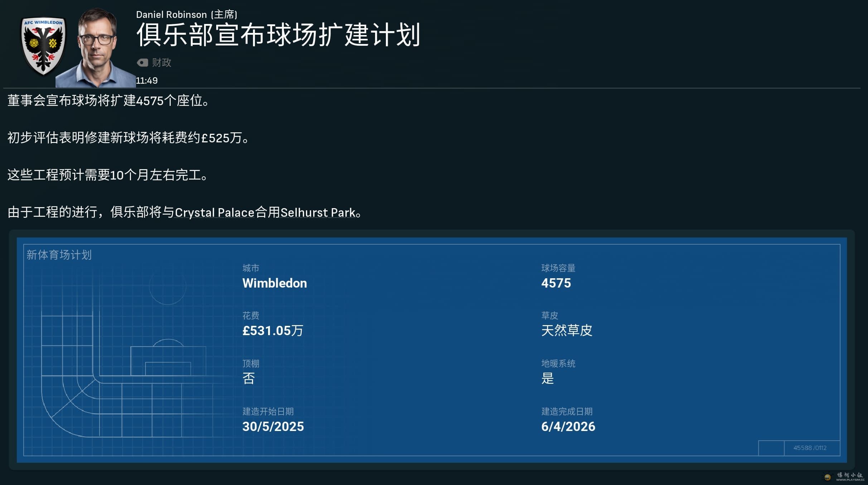Click the 球场容量 4575 value
868x485 pixels.
(x=556, y=283)
